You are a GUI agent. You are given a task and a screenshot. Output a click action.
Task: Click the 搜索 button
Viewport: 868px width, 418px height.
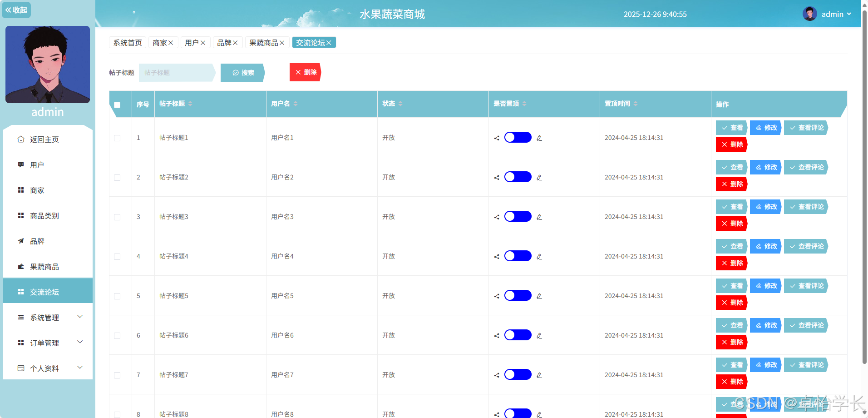(x=242, y=73)
